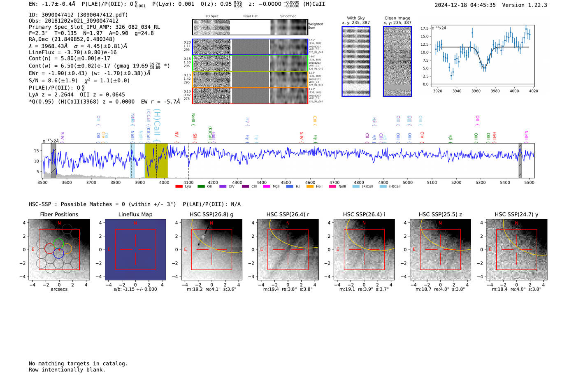Click the Primary Spec_Slot_IFU_AMP line
The width and height of the screenshot is (576, 392).
(94, 27)
